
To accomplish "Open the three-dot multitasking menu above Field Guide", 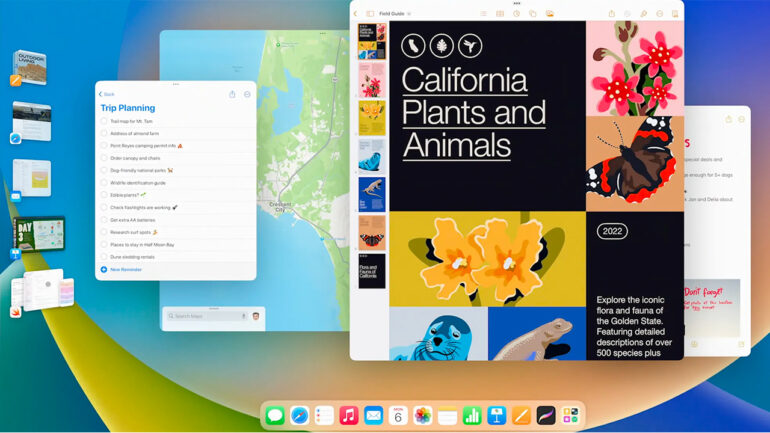I will pyautogui.click(x=517, y=3).
